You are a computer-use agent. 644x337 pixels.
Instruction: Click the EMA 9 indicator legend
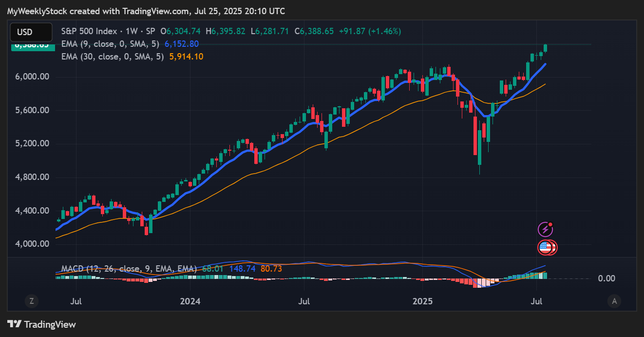pyautogui.click(x=111, y=44)
